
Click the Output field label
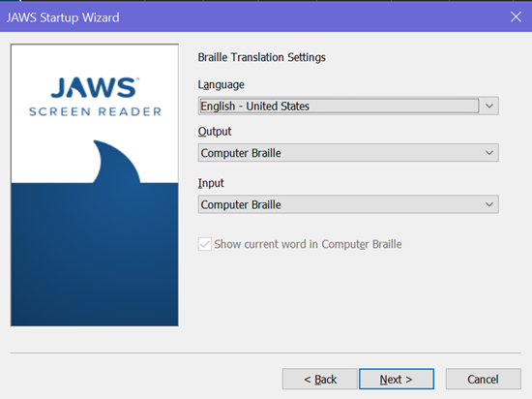pos(215,132)
